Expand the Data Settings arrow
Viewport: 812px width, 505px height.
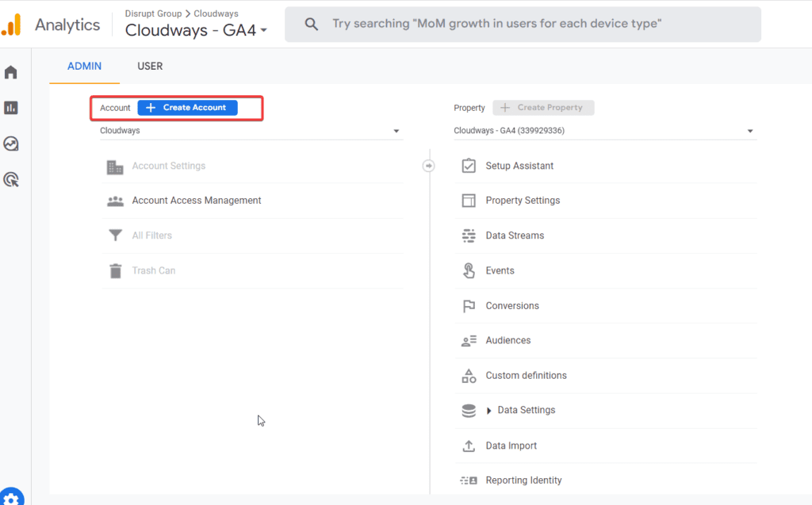(x=488, y=411)
